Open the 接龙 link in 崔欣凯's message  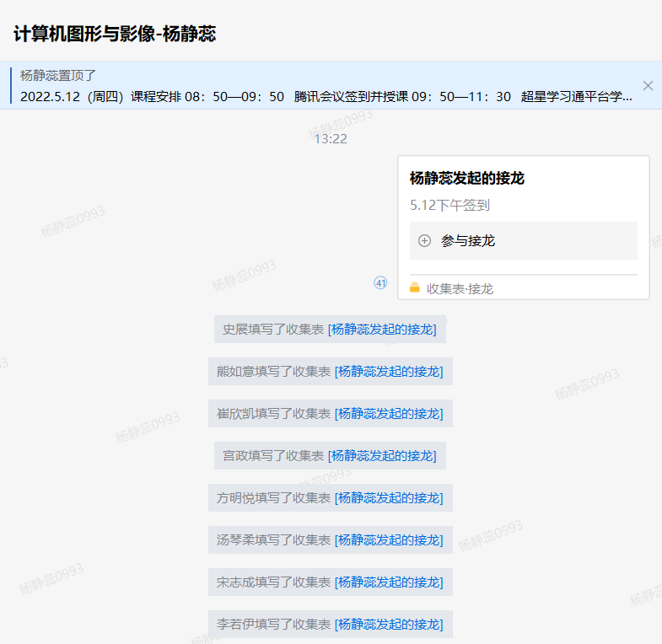pos(389,414)
